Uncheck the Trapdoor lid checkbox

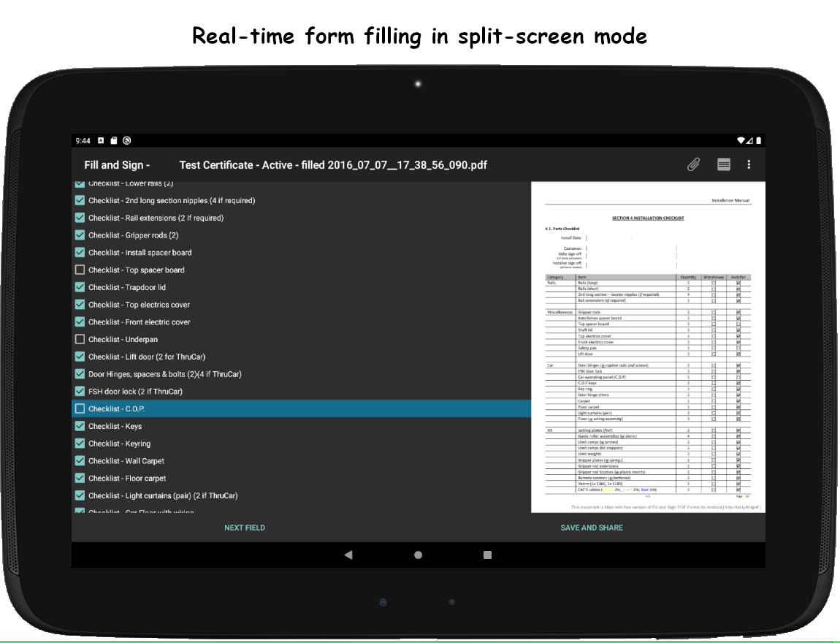pyautogui.click(x=80, y=287)
